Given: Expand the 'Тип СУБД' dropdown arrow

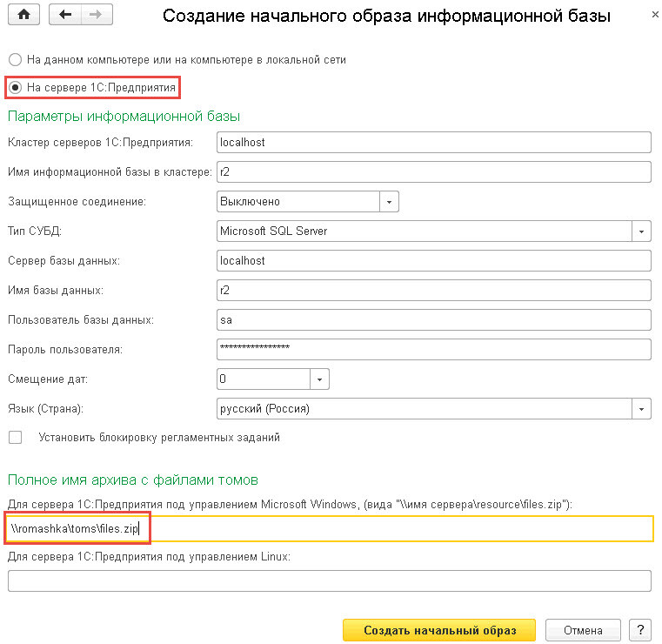Looking at the screenshot, I should (641, 231).
